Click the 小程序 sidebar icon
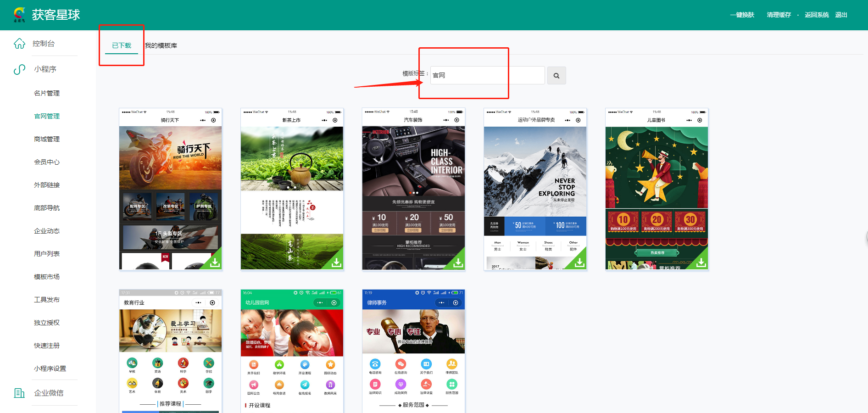 19,69
